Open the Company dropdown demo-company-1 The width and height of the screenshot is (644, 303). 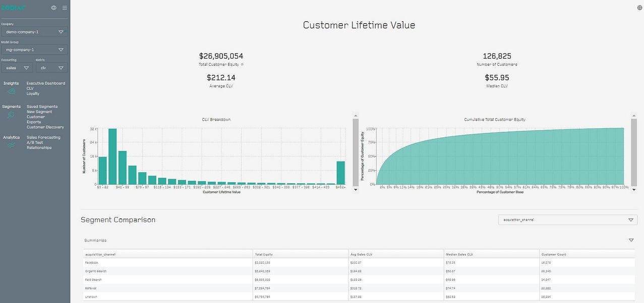(34, 32)
